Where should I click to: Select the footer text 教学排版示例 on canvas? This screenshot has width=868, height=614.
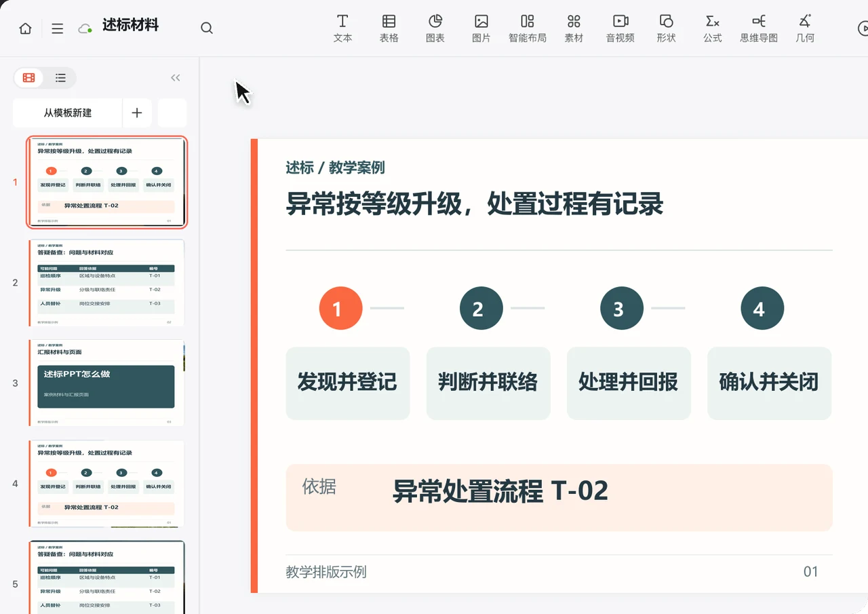[x=326, y=572]
